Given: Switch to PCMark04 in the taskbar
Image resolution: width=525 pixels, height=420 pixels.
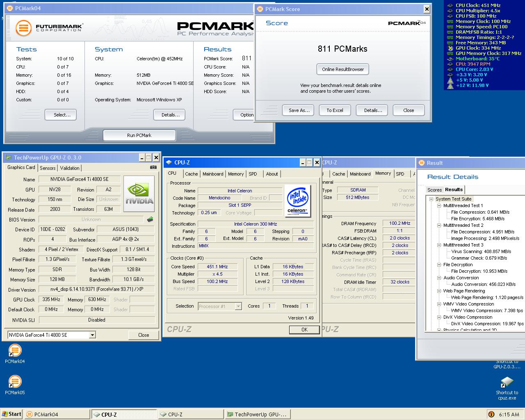Looking at the screenshot, I should click(x=57, y=414).
